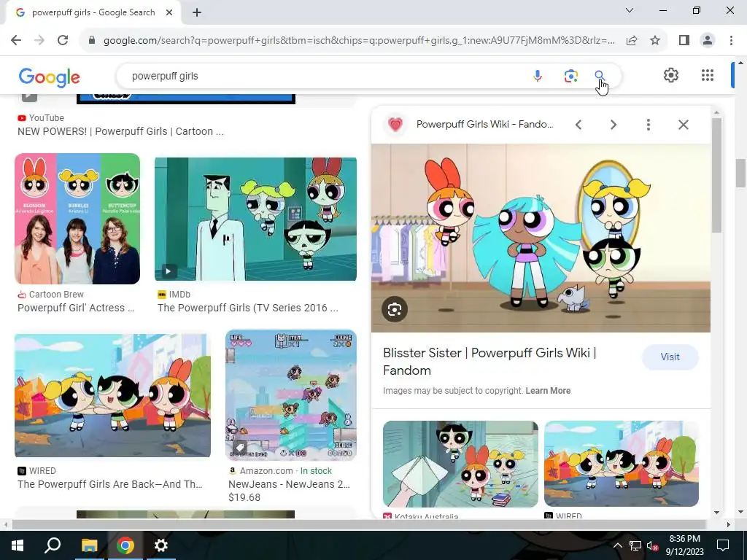Reload the current page
747x560 pixels.
[63, 40]
